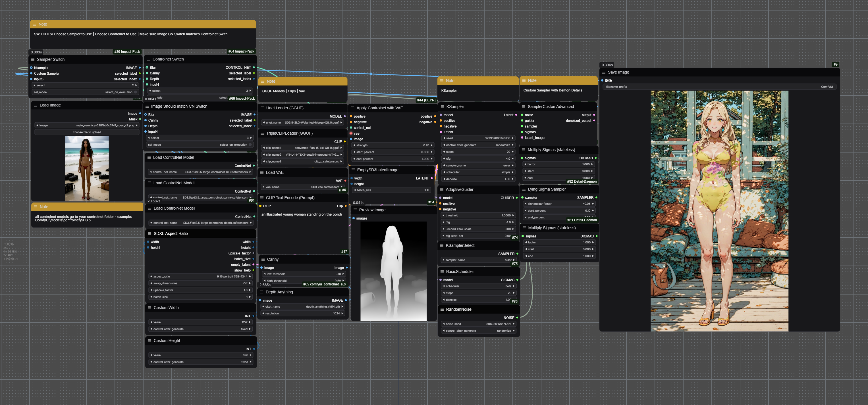Image resolution: width=868 pixels, height=405 pixels.
Task: Click the Canny node title icon
Action: tap(263, 260)
